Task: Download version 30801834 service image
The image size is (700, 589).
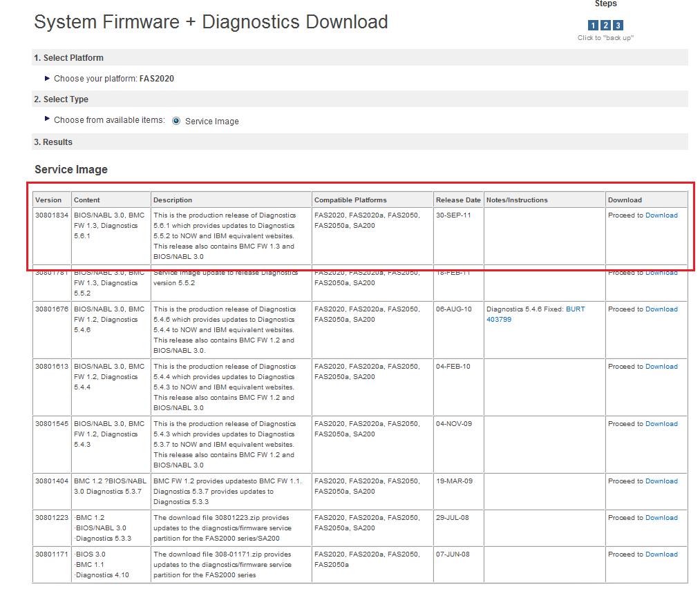Action: click(661, 215)
